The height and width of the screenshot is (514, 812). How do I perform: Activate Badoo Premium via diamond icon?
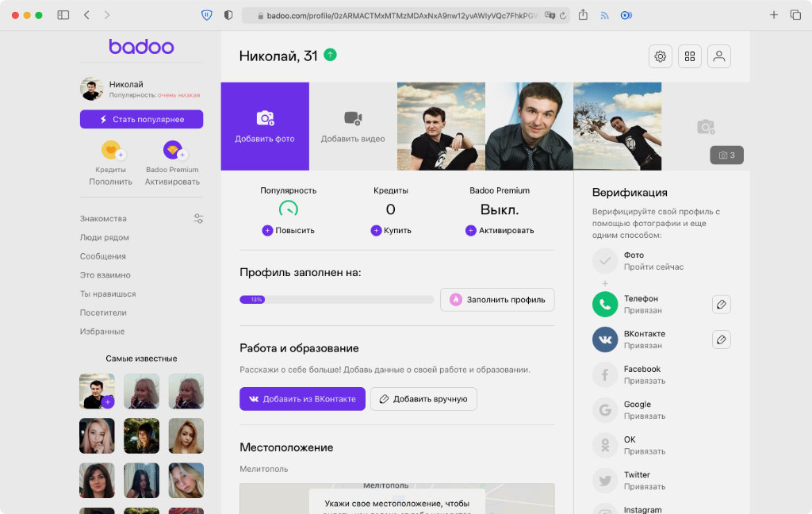click(x=172, y=150)
